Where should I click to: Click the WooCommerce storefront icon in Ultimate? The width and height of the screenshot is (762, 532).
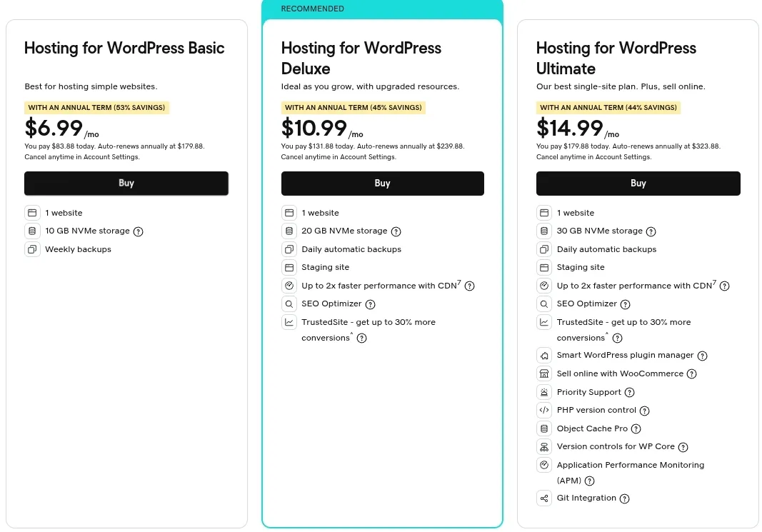coord(543,373)
